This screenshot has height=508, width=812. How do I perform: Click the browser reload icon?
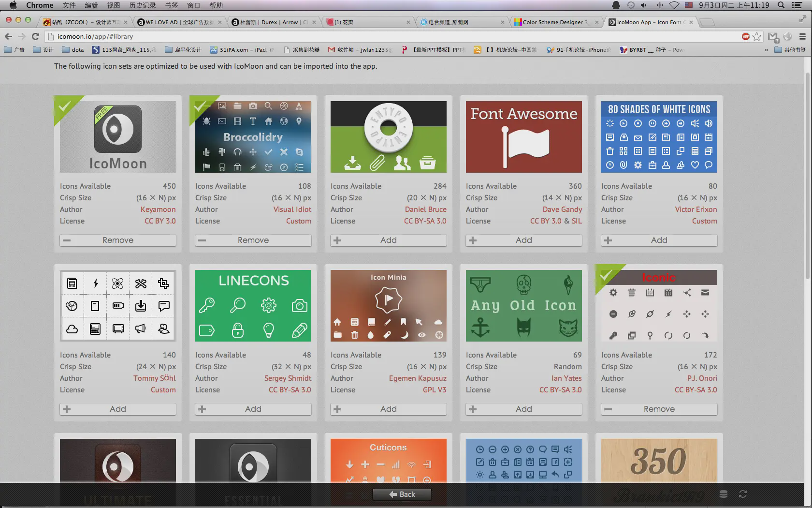[x=35, y=36]
